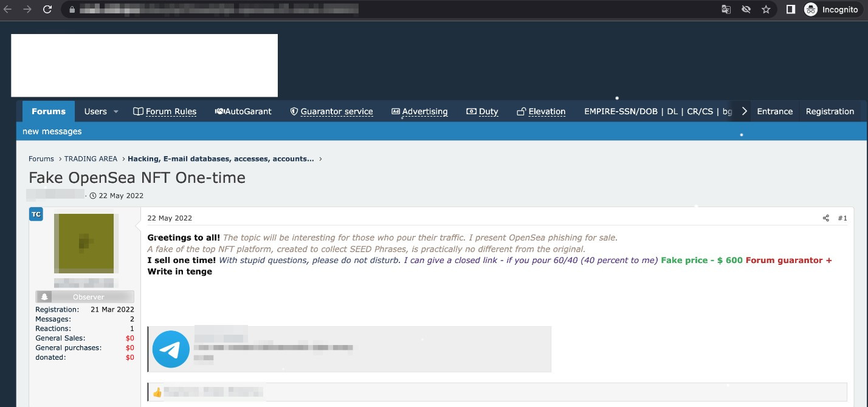Open the translate page icon
The height and width of the screenshot is (407, 868).
tap(726, 10)
